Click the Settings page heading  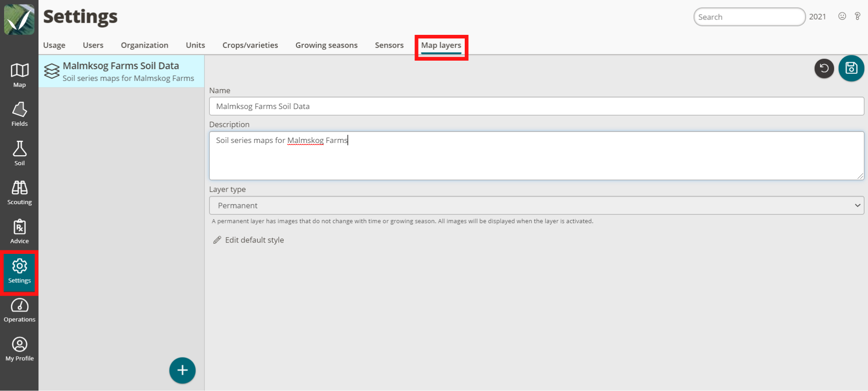pos(80,17)
